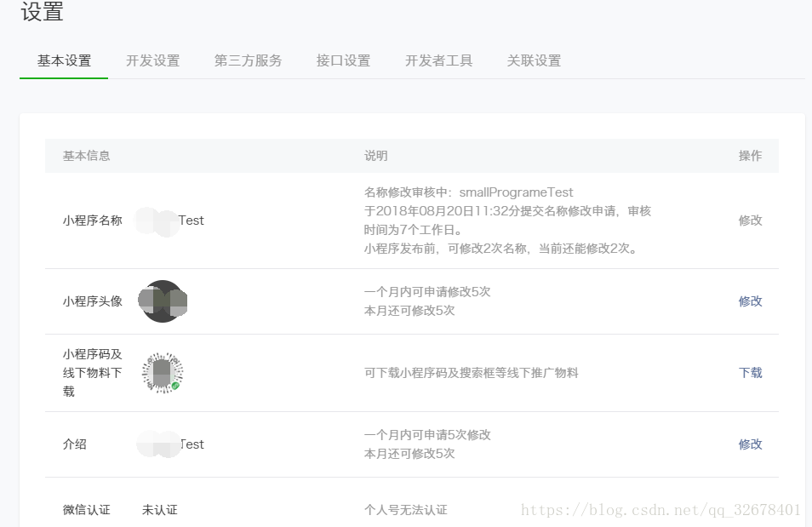Click 修改 in the 小程序头像 row

[751, 301]
